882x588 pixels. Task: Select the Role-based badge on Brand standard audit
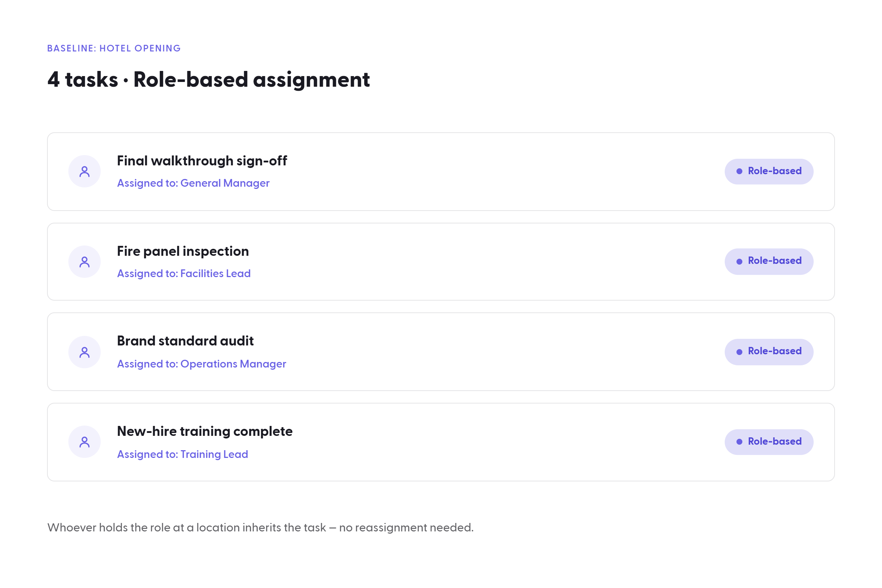(769, 352)
